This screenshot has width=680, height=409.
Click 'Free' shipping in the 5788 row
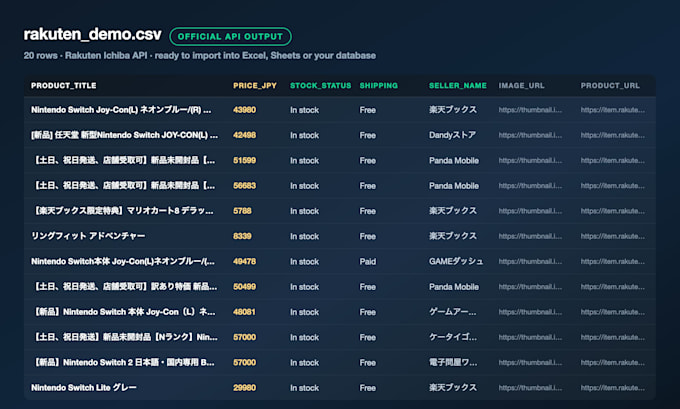[x=367, y=211]
